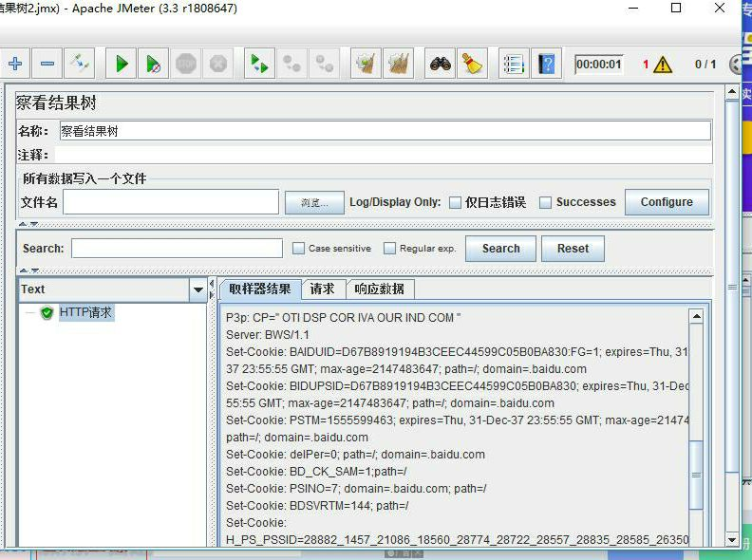Click Set-Cookie: delPer=0 line
Image resolution: width=752 pixels, height=560 pixels.
tap(355, 454)
